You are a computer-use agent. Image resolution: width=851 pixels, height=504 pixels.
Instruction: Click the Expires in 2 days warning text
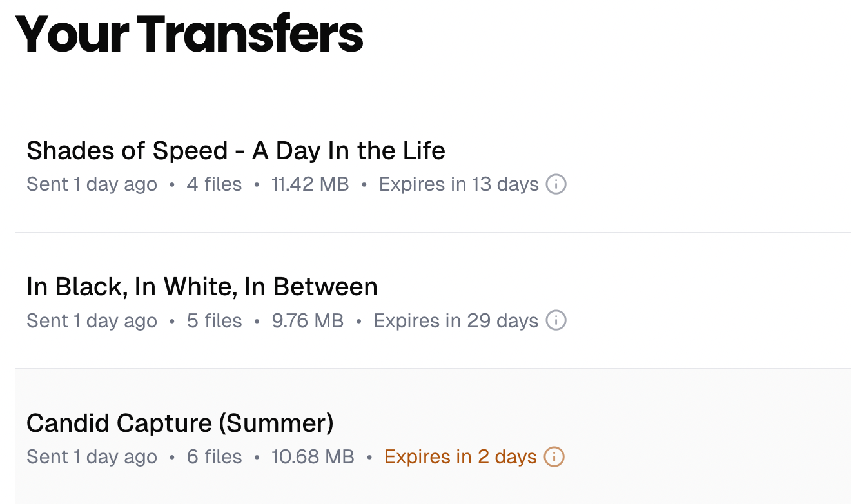(462, 457)
